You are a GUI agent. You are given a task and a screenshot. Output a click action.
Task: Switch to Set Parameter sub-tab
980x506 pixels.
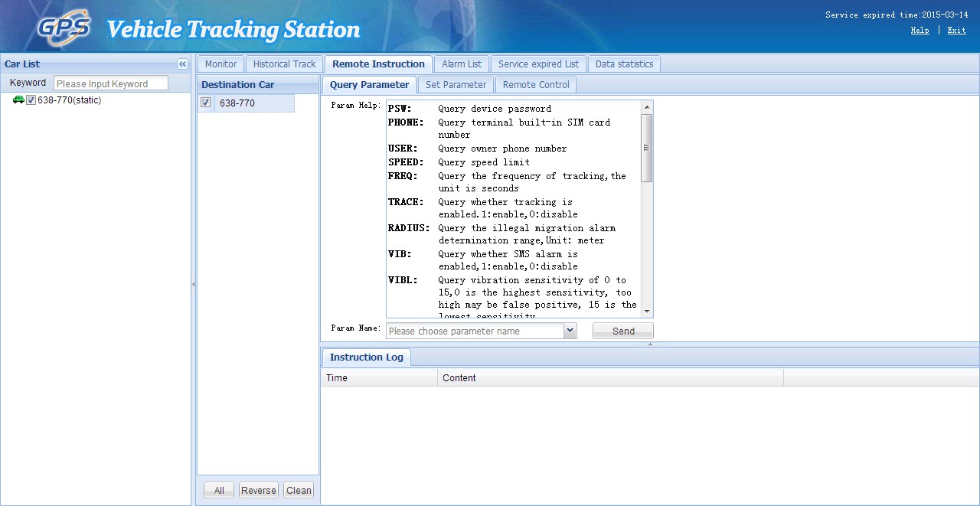click(456, 85)
